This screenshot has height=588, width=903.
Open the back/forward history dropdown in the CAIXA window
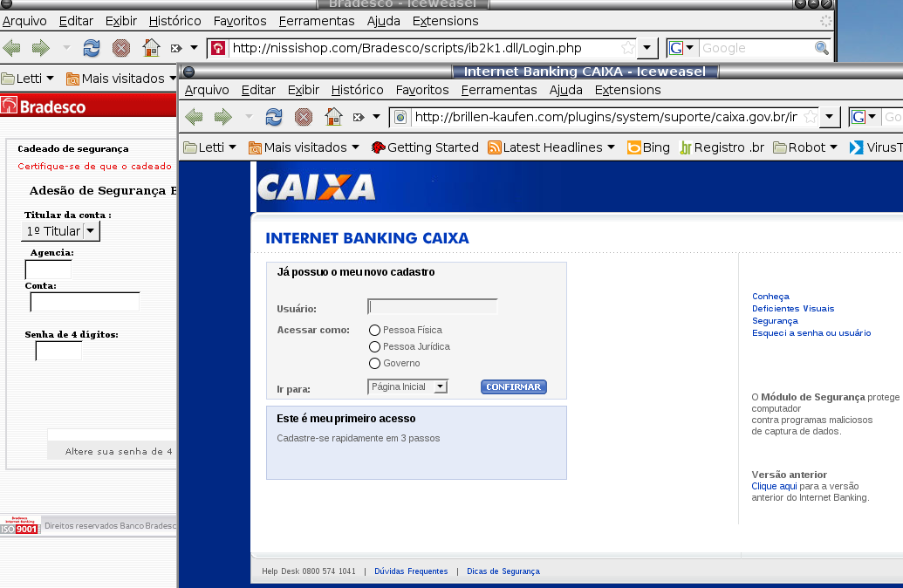[x=249, y=117]
